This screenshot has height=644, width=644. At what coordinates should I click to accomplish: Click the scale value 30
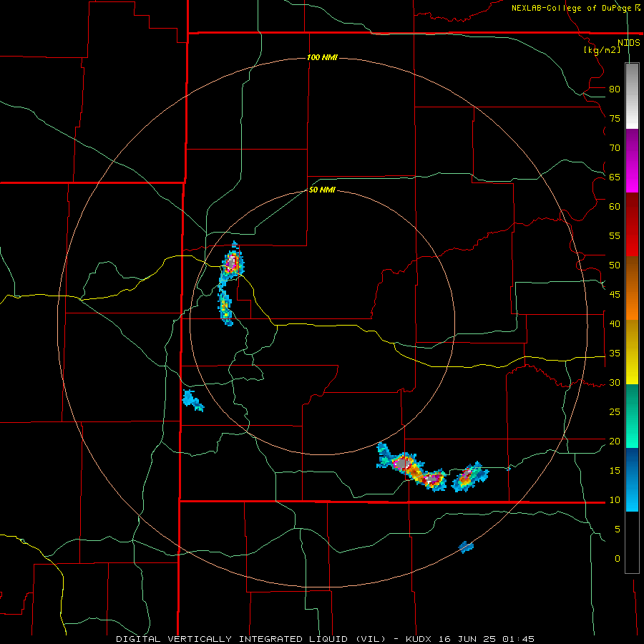pyautogui.click(x=615, y=382)
